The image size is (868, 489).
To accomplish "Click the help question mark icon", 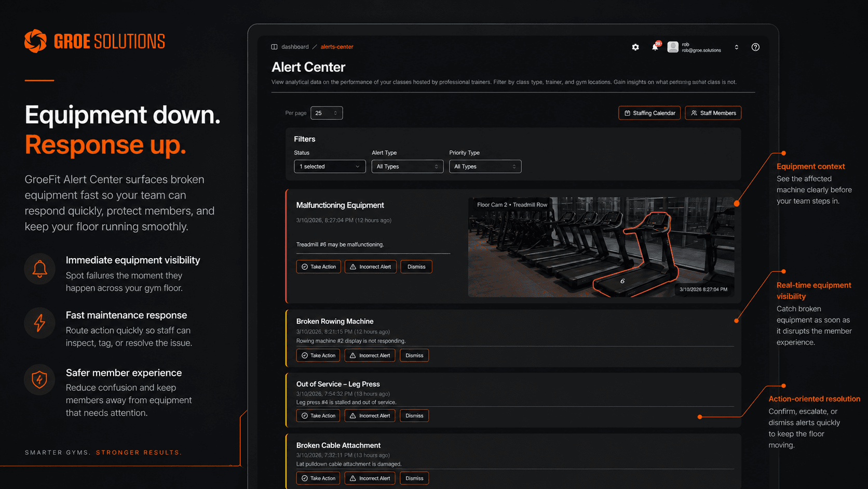I will click(x=755, y=47).
